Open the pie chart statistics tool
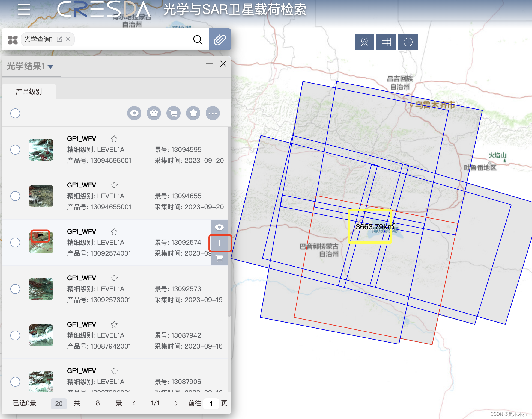Screen dimensions: 532x419 (408, 42)
